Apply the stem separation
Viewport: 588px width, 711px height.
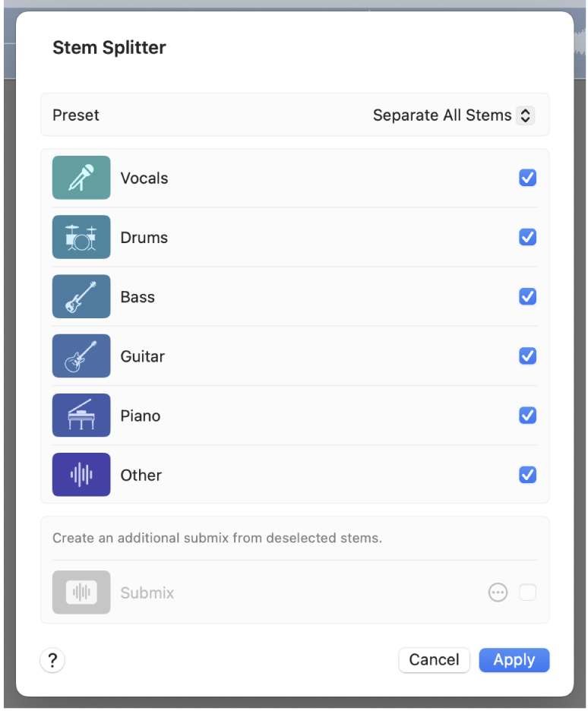click(x=514, y=660)
